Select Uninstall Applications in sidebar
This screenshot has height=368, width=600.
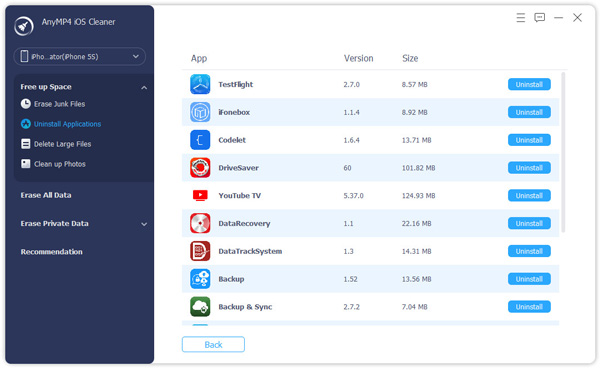(x=67, y=124)
